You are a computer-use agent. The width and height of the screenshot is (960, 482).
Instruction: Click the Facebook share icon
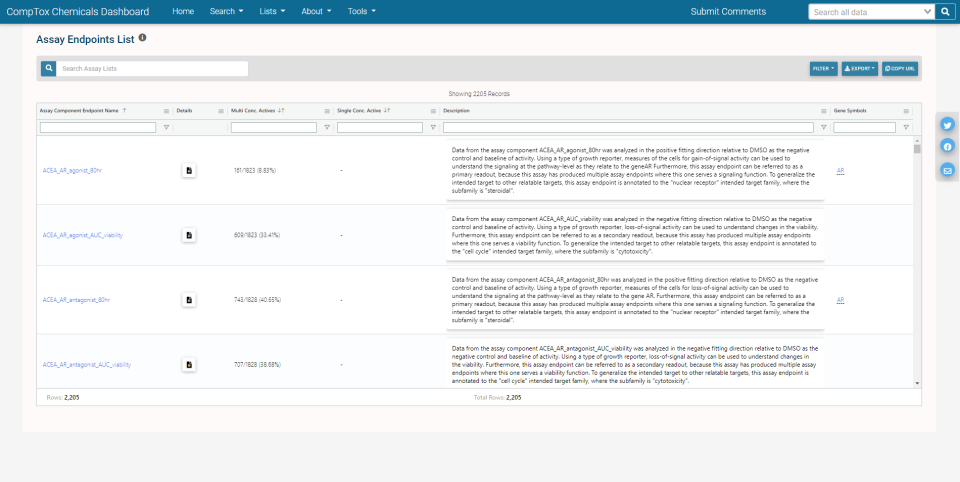pyautogui.click(x=947, y=147)
